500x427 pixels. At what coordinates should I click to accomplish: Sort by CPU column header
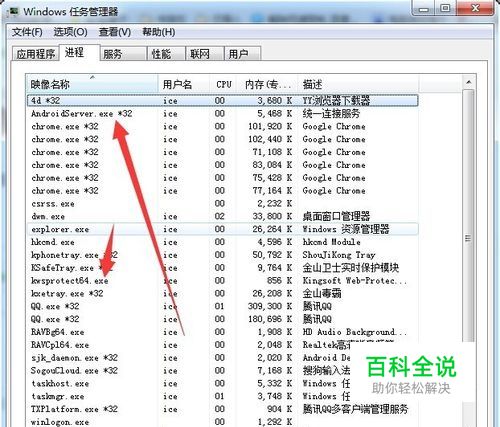[x=223, y=84]
